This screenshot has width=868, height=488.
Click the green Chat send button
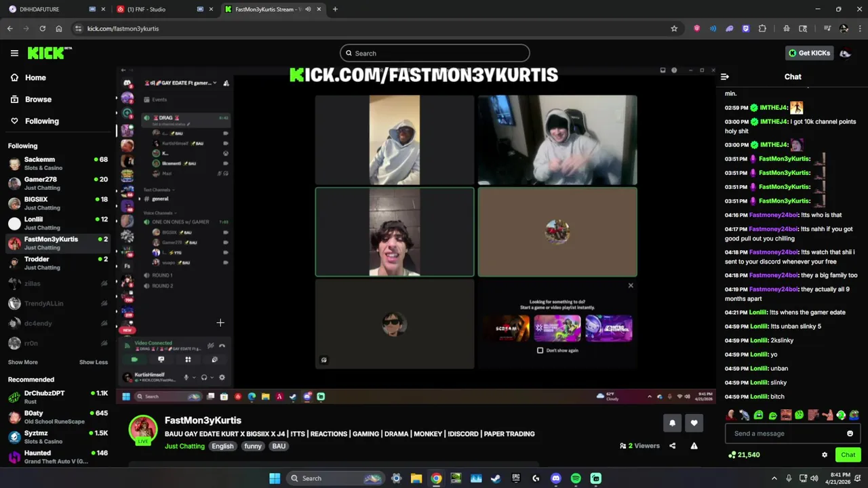pyautogui.click(x=848, y=455)
